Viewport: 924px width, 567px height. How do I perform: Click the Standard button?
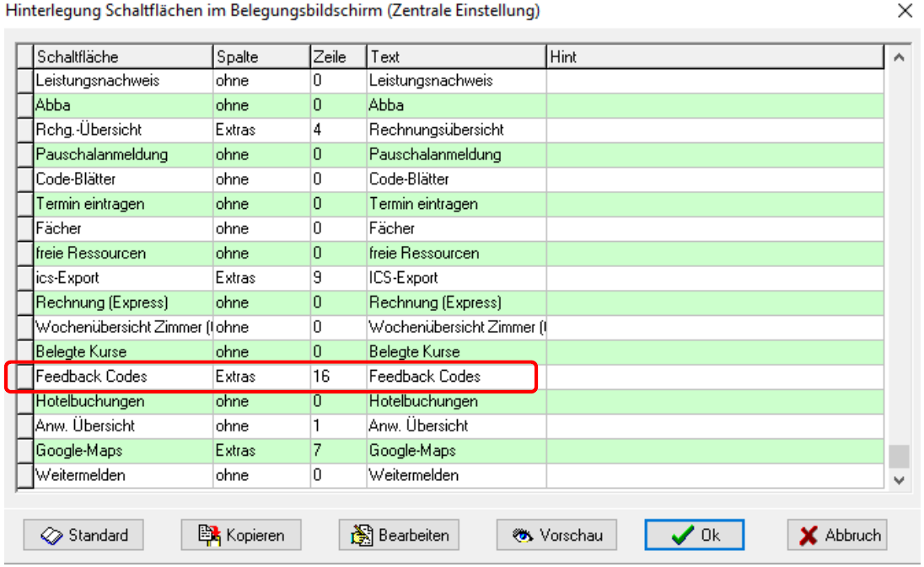83,535
